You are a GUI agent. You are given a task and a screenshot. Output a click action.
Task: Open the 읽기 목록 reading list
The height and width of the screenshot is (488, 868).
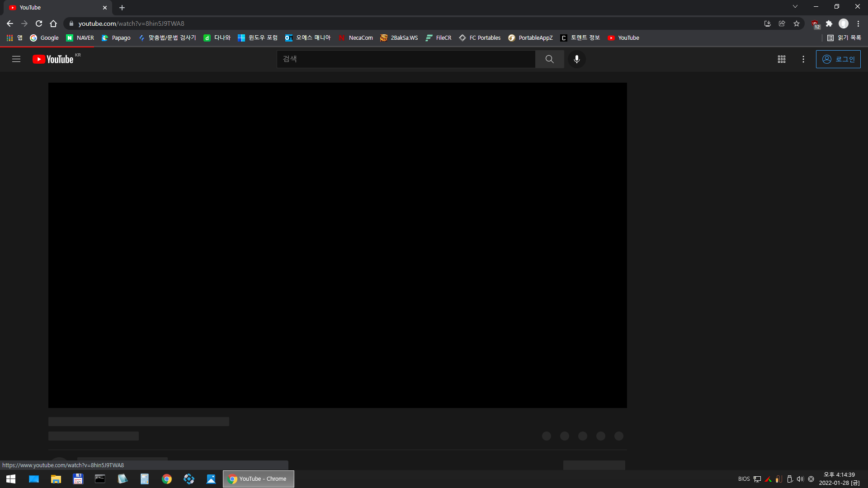coord(844,38)
